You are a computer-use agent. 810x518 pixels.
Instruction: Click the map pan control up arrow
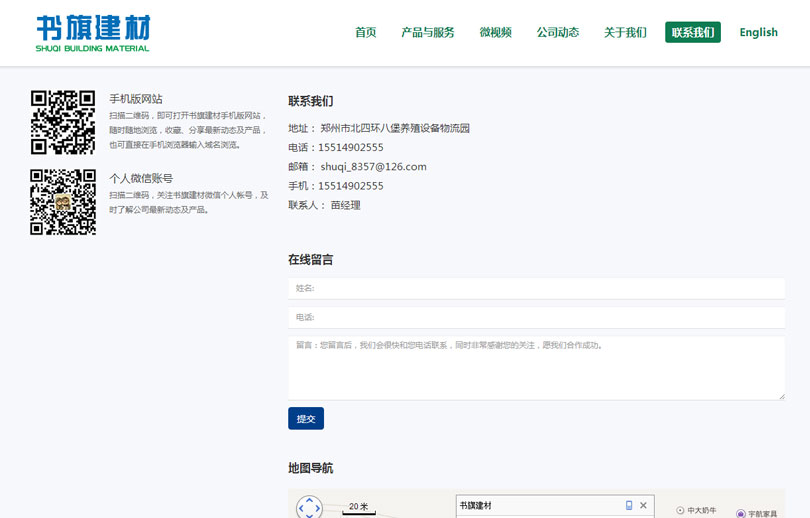[310, 500]
